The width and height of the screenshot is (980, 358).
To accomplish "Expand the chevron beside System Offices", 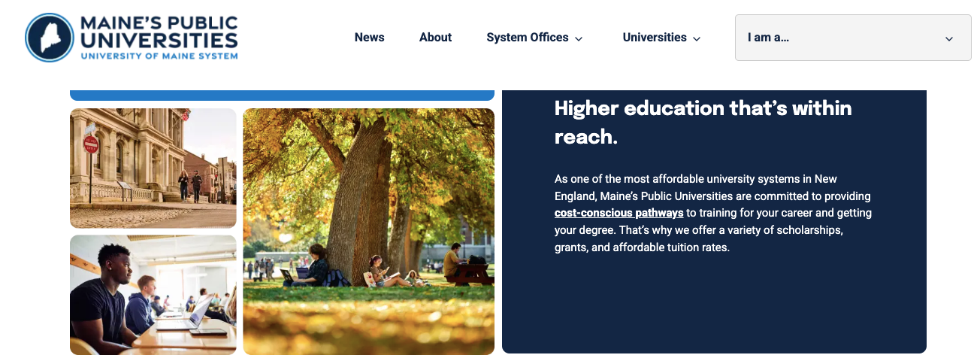I will tap(579, 39).
